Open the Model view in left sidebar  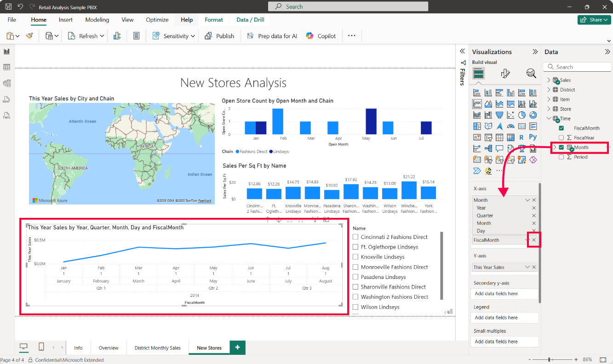[7, 83]
